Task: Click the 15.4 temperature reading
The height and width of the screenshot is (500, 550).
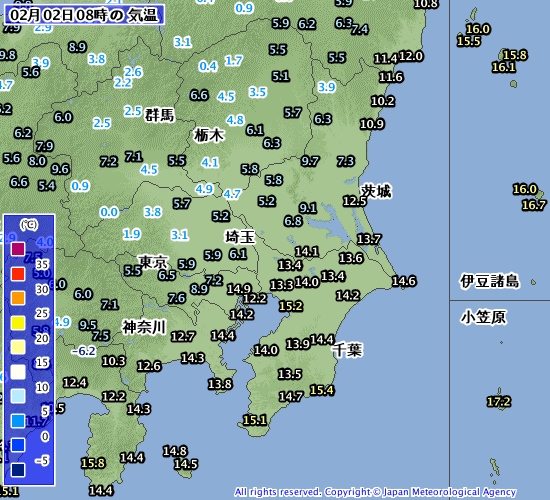Action: coord(322,390)
